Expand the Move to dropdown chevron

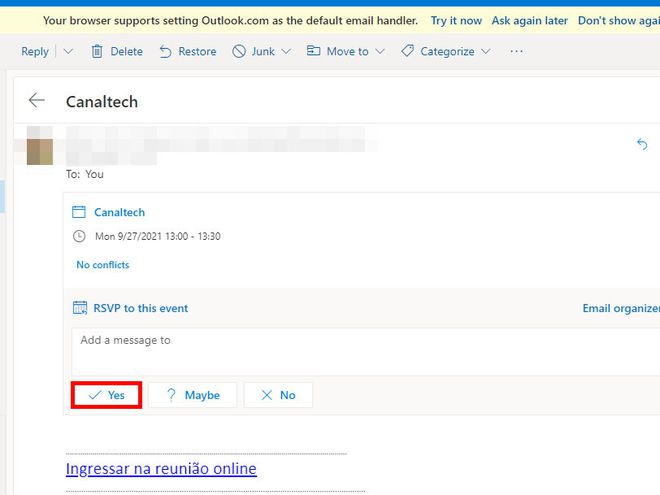pyautogui.click(x=380, y=51)
